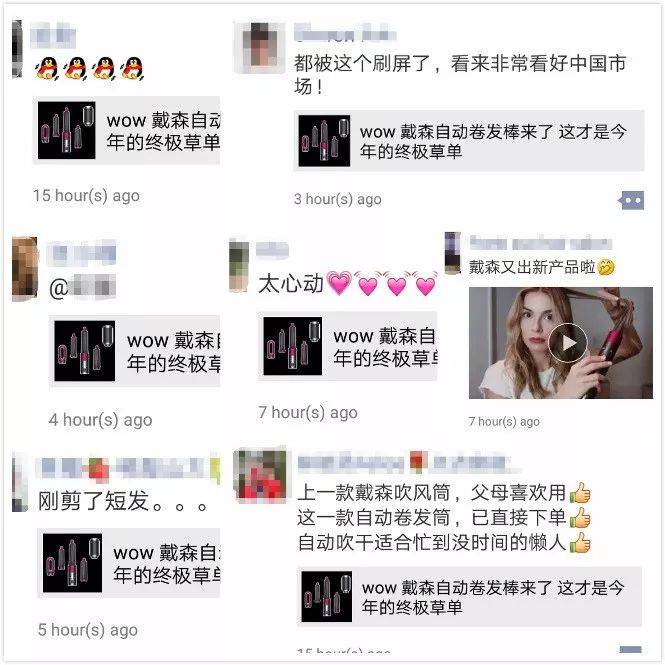Click the avatar of 戴森又出新产品啦 poster
Screen dimensions: 665x665
click(453, 253)
